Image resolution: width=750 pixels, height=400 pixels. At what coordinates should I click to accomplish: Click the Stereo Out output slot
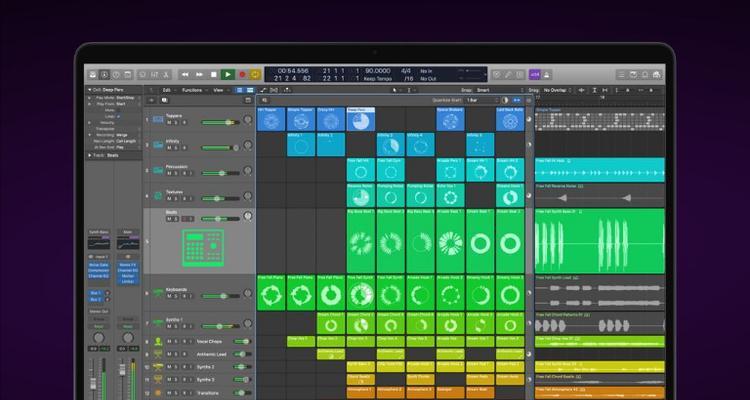click(99, 311)
